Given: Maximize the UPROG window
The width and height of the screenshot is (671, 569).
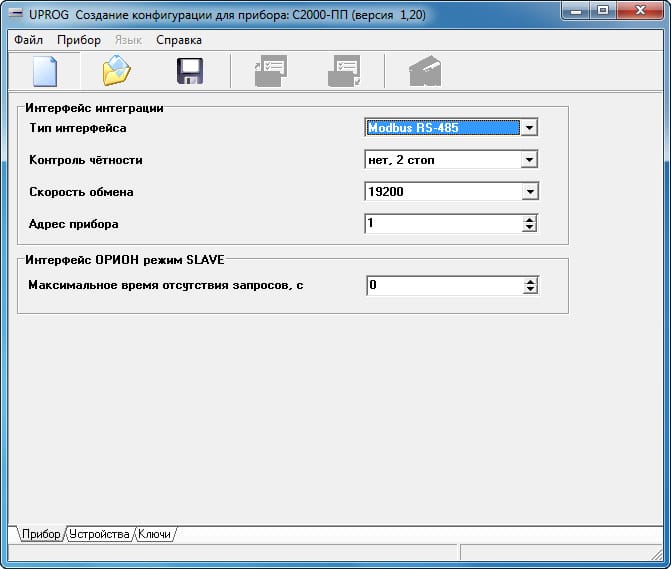Looking at the screenshot, I should coord(603,11).
